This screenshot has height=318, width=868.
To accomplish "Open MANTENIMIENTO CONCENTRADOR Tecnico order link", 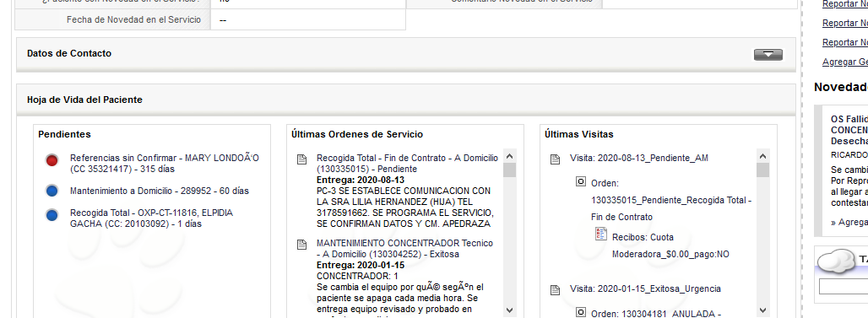I will tap(404, 248).
